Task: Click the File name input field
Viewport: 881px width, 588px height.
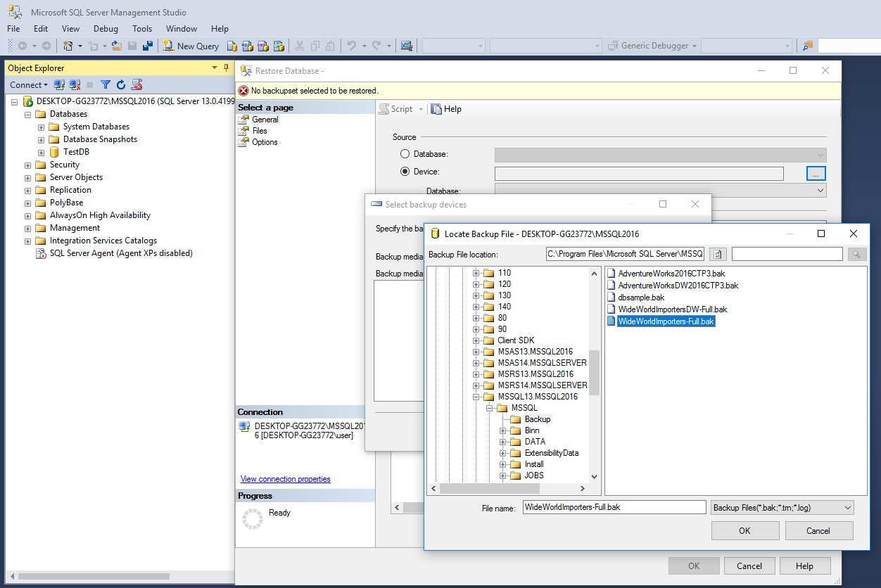Action: pos(614,507)
